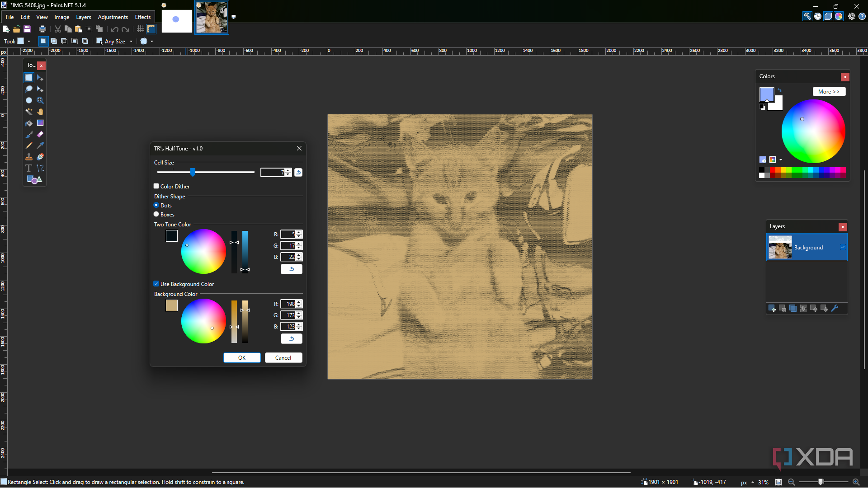Select the Boxes dither shape
The image size is (868, 488).
tap(156, 214)
